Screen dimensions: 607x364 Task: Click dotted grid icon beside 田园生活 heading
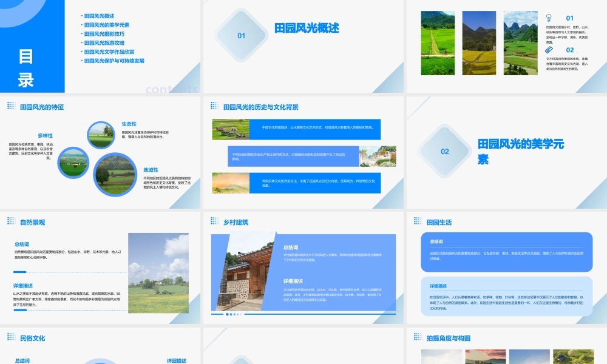tap(418, 221)
